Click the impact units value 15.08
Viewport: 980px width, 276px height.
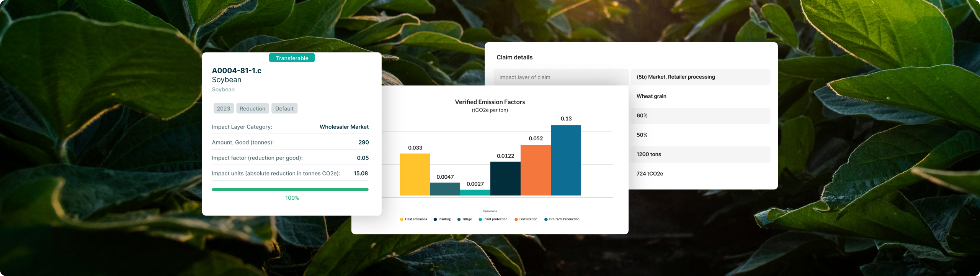coord(361,173)
